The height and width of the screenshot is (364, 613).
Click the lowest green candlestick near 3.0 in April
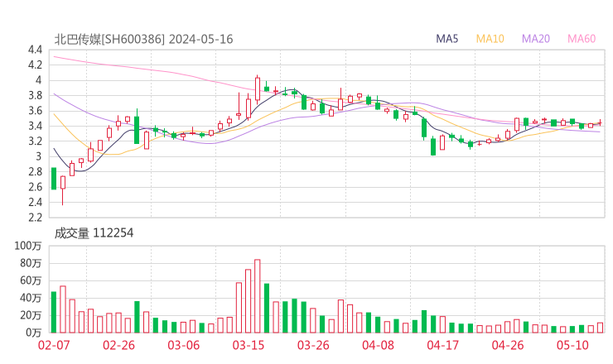pos(433,147)
